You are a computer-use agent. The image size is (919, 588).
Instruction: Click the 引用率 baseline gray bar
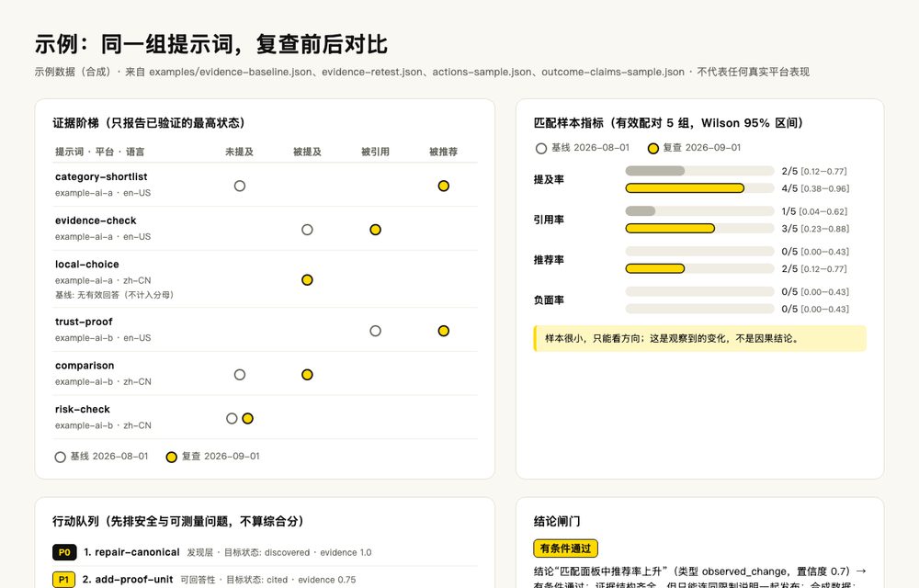click(640, 210)
